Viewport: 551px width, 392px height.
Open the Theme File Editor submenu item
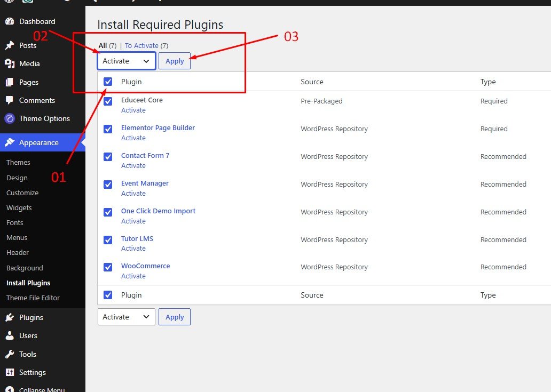33,298
